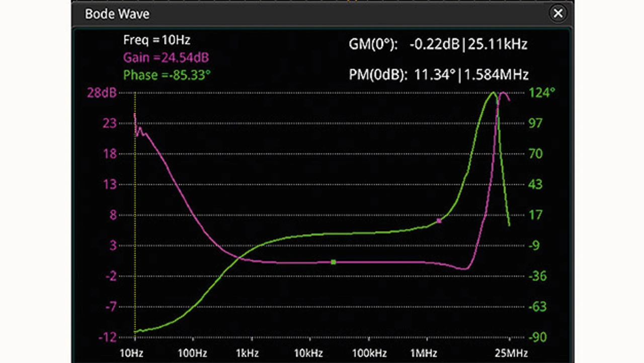Click the Bode Wave title text

(x=117, y=14)
